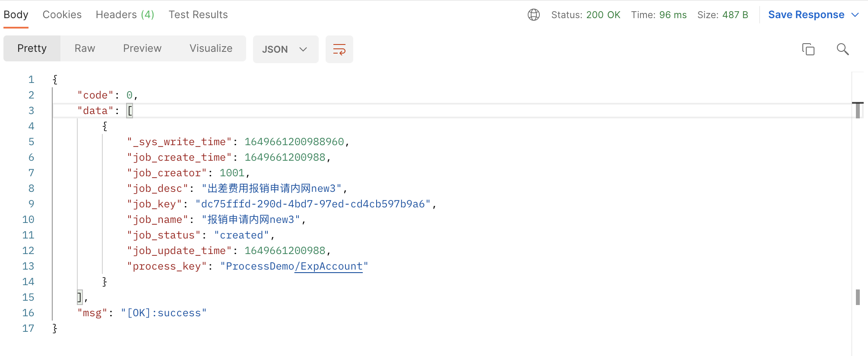Open the Cookies tab
The width and height of the screenshot is (868, 356).
[62, 15]
